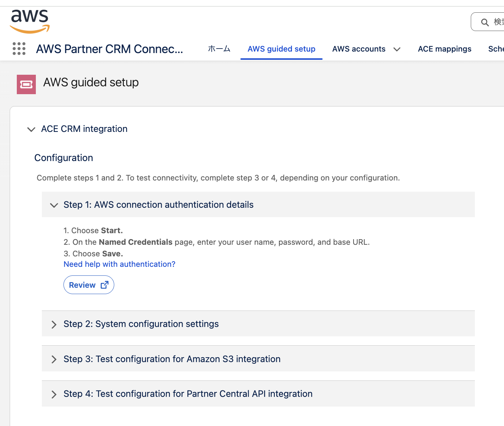
Task: Click the search magnifier icon
Action: (x=485, y=22)
